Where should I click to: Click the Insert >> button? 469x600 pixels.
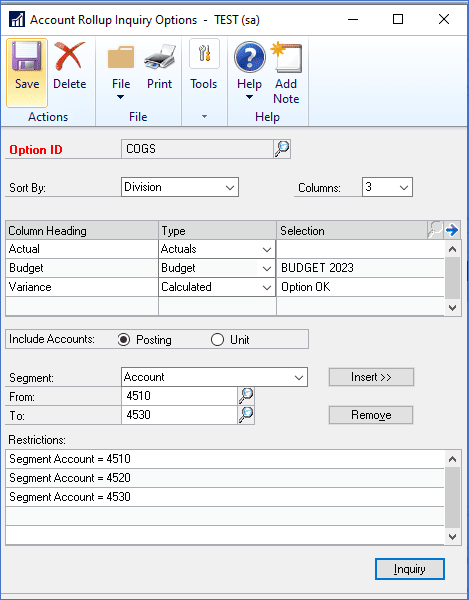tap(371, 377)
